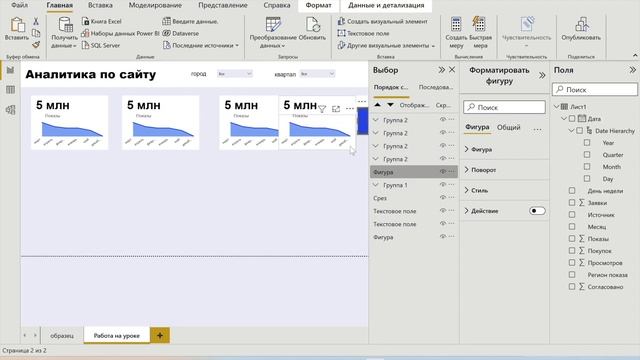
Task: Open Последние источники dropdown
Action: 201,45
